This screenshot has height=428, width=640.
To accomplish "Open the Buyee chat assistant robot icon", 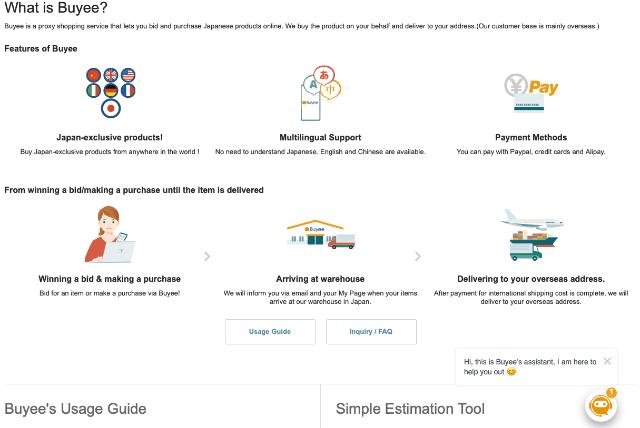I will pyautogui.click(x=600, y=406).
